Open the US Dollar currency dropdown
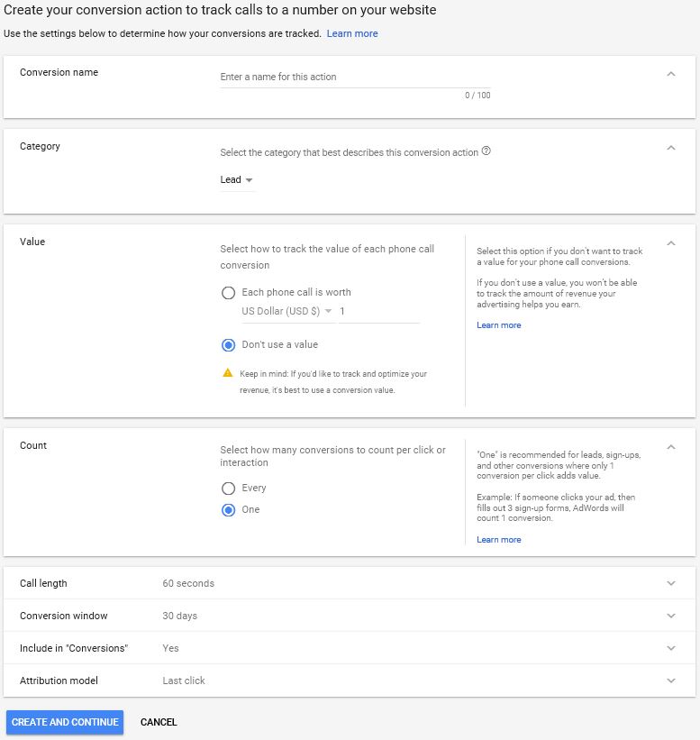Screen dimensions: 700x740 (287, 312)
